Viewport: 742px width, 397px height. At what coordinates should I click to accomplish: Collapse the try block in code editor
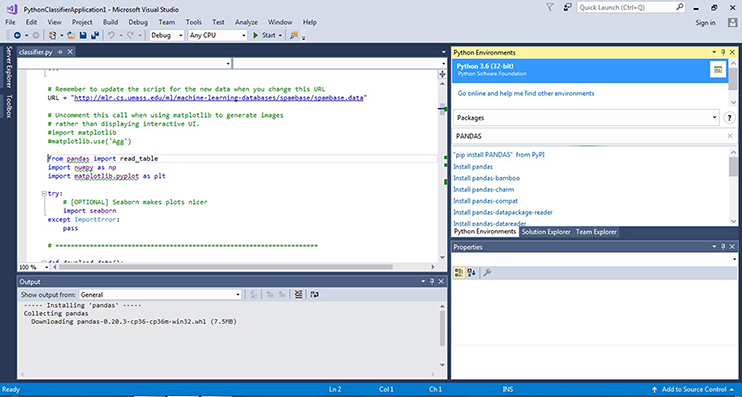coord(44,193)
